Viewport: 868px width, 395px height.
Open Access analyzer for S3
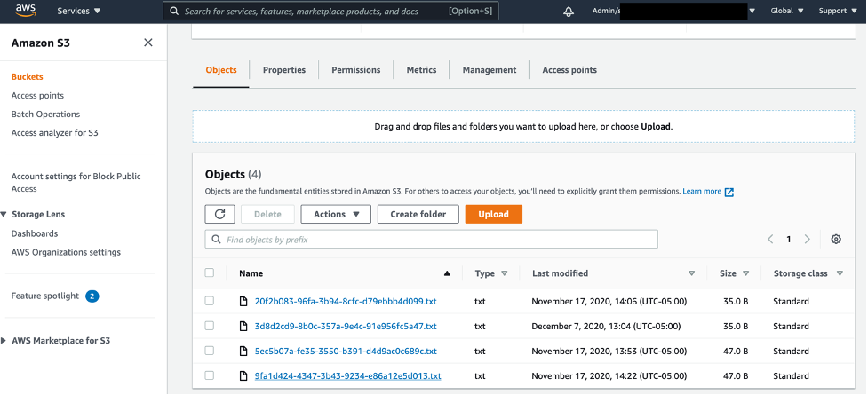coord(55,133)
